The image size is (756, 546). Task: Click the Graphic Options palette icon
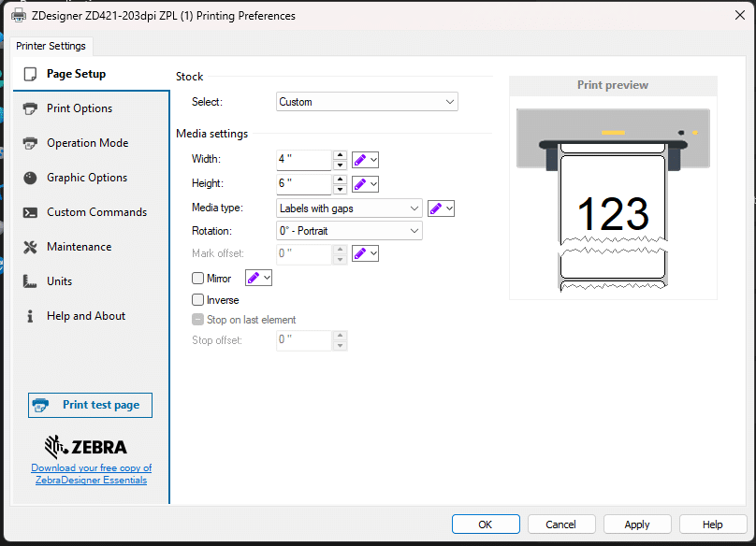[x=30, y=178]
